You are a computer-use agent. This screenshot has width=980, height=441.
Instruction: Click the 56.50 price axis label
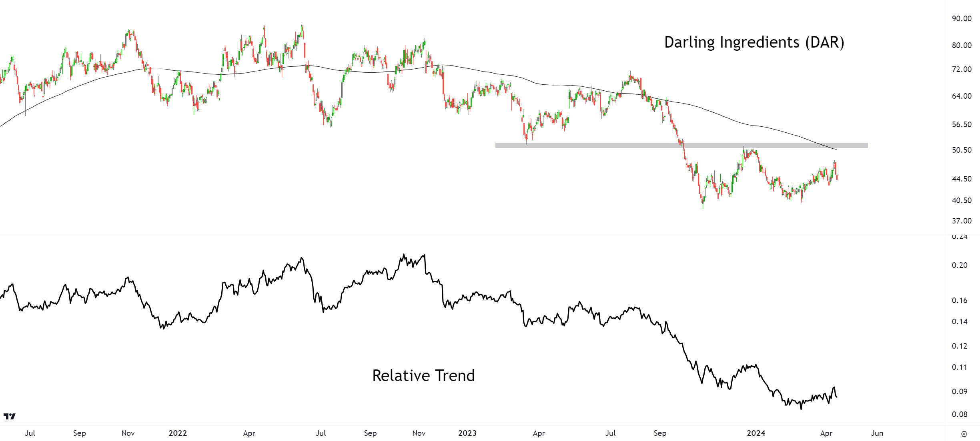[962, 124]
